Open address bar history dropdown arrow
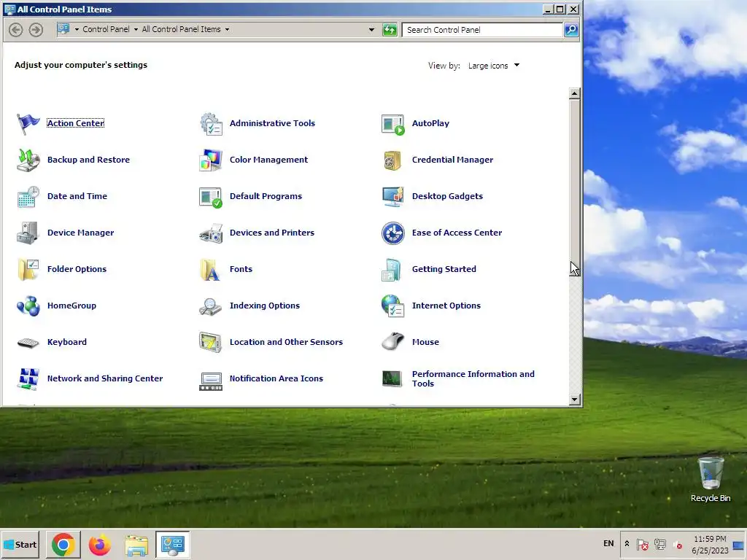This screenshot has width=747, height=560. pos(371,29)
